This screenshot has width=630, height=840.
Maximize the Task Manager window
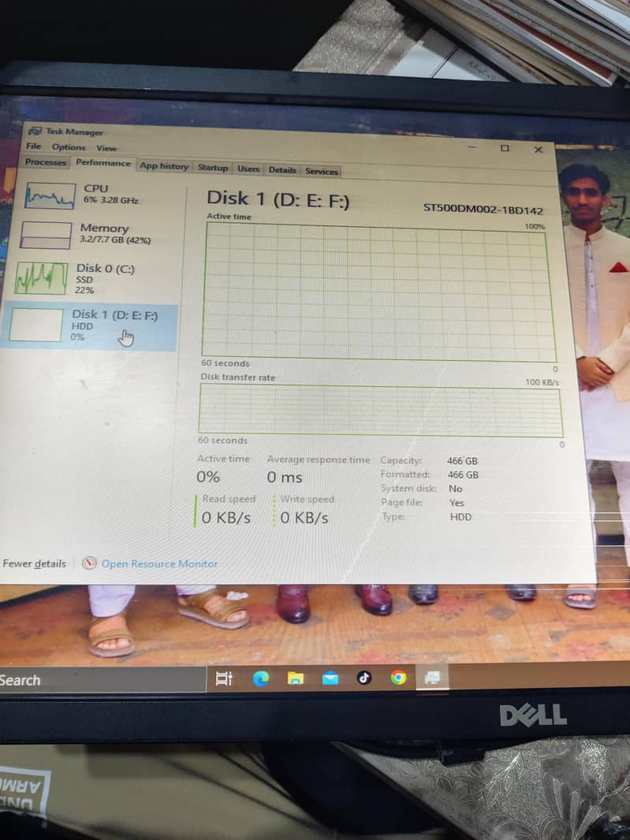click(505, 148)
